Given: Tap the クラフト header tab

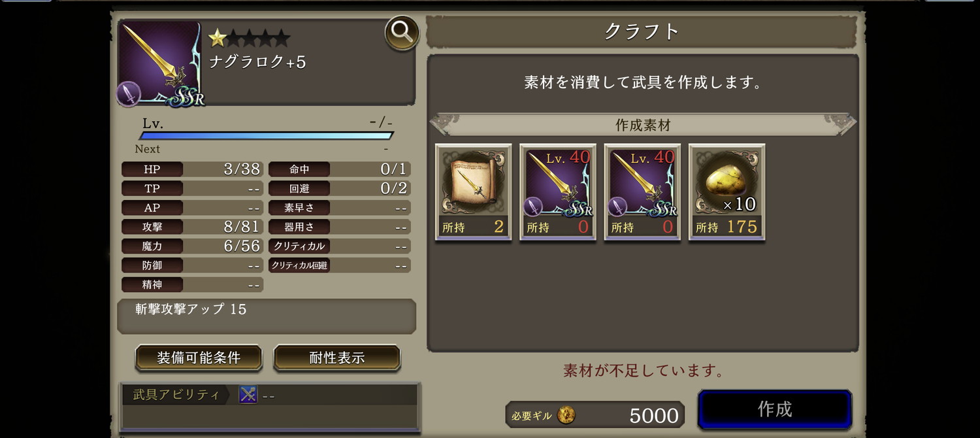Looking at the screenshot, I should pyautogui.click(x=642, y=31).
